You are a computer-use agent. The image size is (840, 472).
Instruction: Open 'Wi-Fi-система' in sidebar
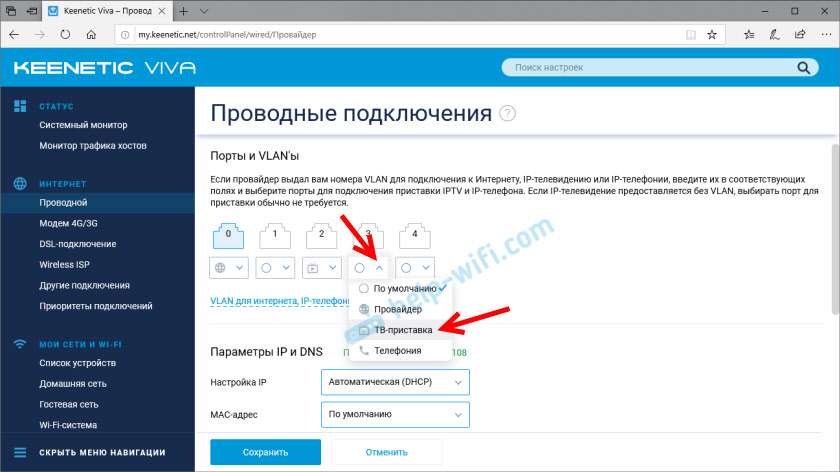click(x=68, y=425)
